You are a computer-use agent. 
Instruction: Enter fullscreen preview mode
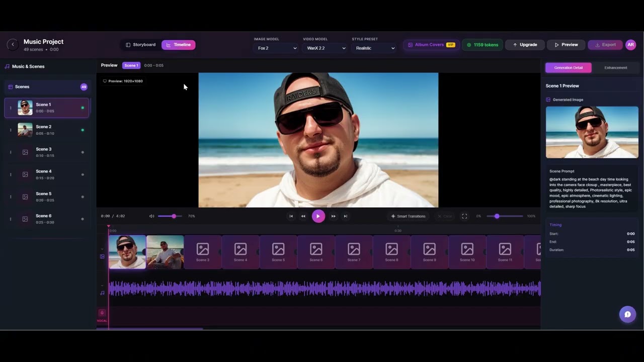tap(464, 216)
